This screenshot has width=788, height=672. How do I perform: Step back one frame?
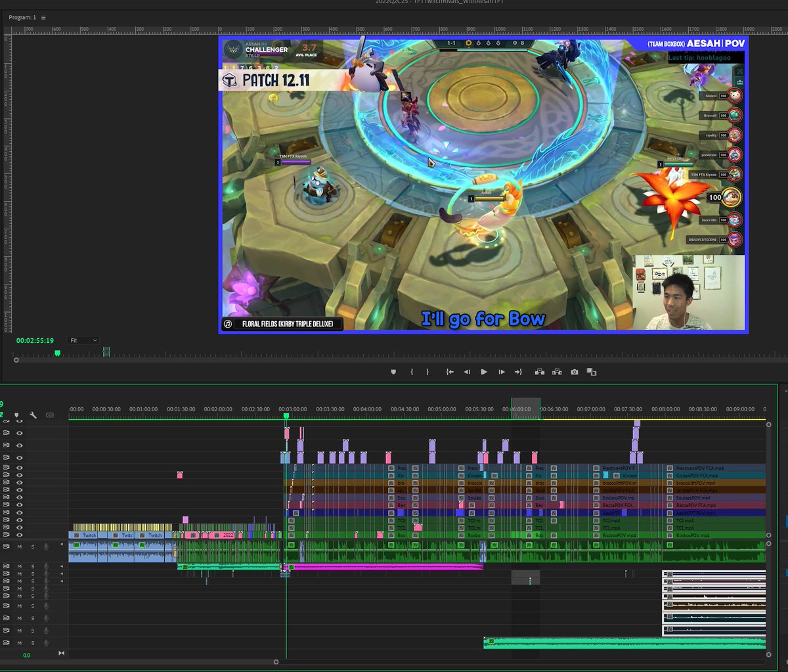pos(467,372)
